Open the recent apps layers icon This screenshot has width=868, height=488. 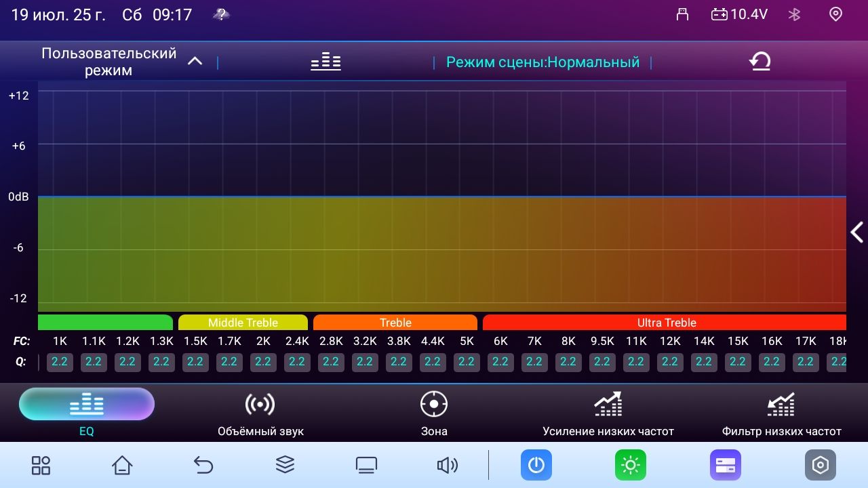coord(285,465)
